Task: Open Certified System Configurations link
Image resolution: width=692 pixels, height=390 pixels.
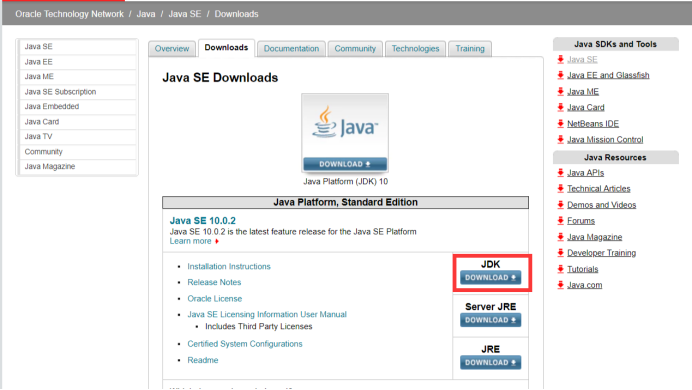Action: [244, 344]
